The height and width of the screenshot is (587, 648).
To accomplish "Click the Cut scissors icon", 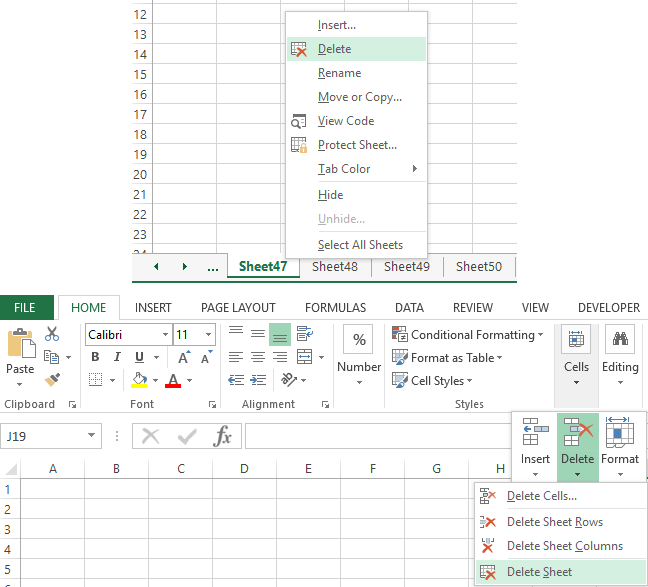I will tap(52, 334).
